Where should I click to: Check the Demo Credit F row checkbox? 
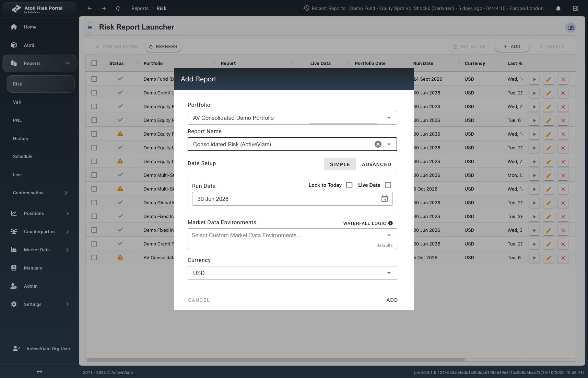click(x=94, y=244)
